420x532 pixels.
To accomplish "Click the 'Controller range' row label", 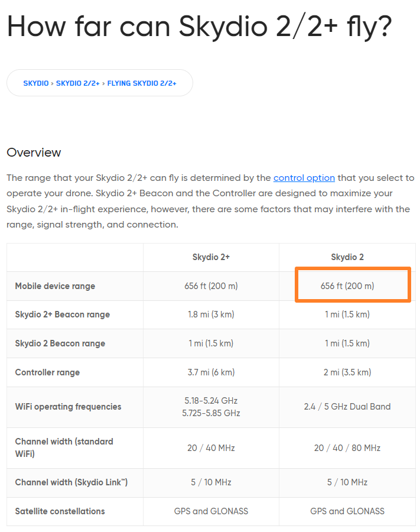I will coord(47,372).
